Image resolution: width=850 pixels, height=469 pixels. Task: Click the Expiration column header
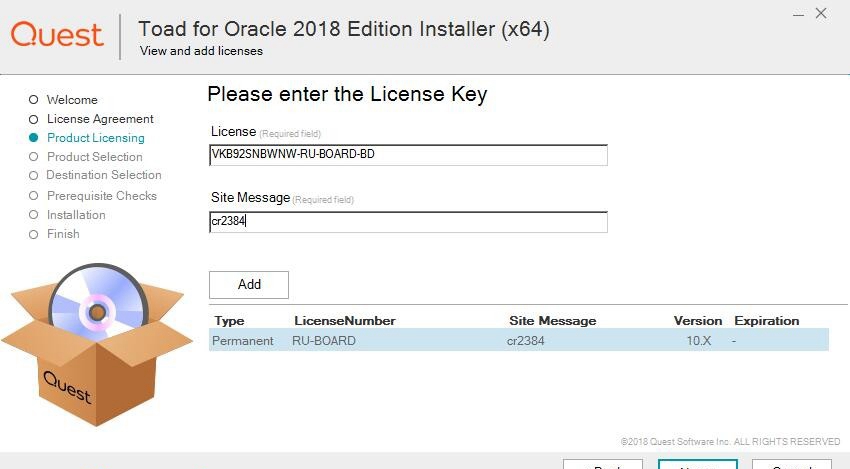(x=767, y=320)
